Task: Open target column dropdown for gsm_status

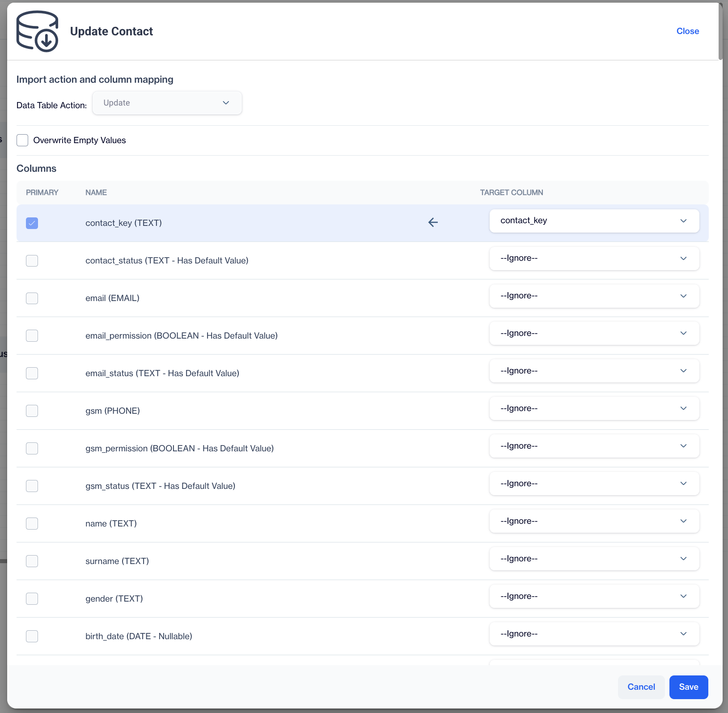Action: tap(594, 484)
